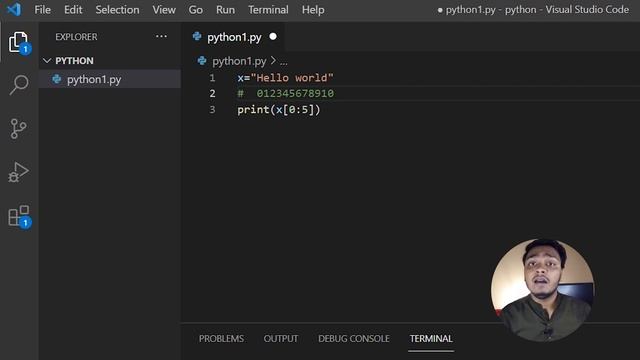640x360 pixels.
Task: Open the File menu
Action: click(x=43, y=9)
